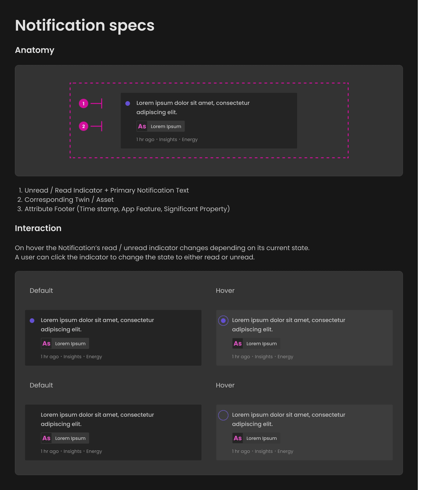448x490 pixels.
Task: Click Lorem Ipsum asset chip in Anatomy card
Action: (x=166, y=126)
